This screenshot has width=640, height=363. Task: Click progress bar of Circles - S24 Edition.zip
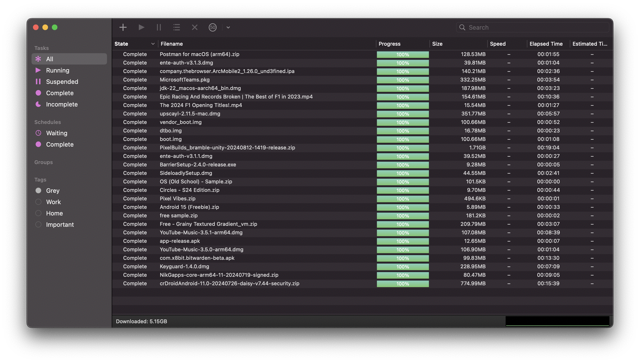(402, 190)
